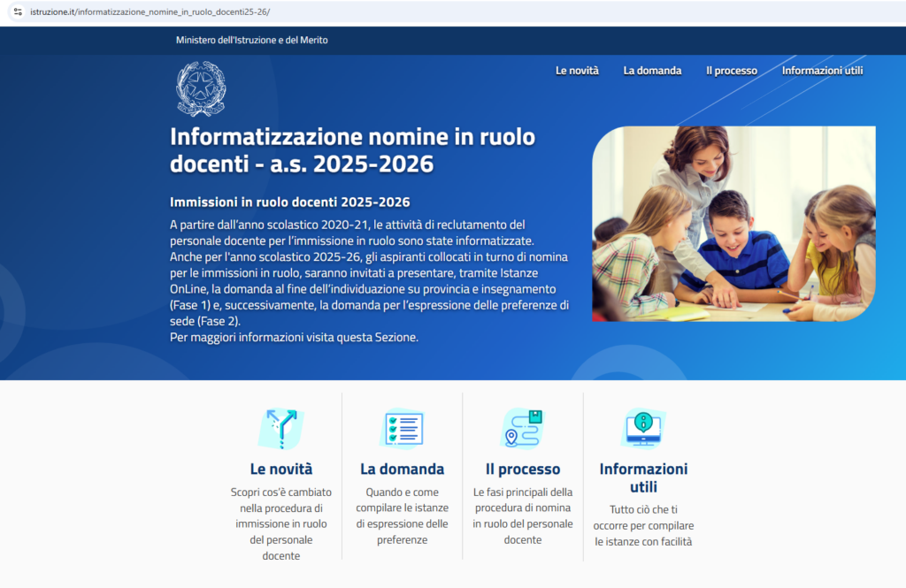Open the La domanda card heading
906x588 pixels.
tap(403, 469)
